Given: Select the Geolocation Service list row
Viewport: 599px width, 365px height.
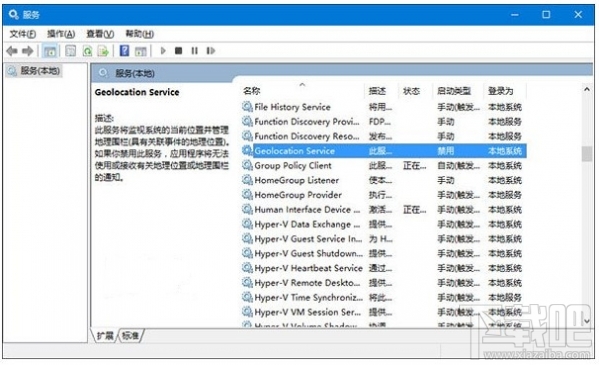Looking at the screenshot, I should pyautogui.click(x=384, y=151).
